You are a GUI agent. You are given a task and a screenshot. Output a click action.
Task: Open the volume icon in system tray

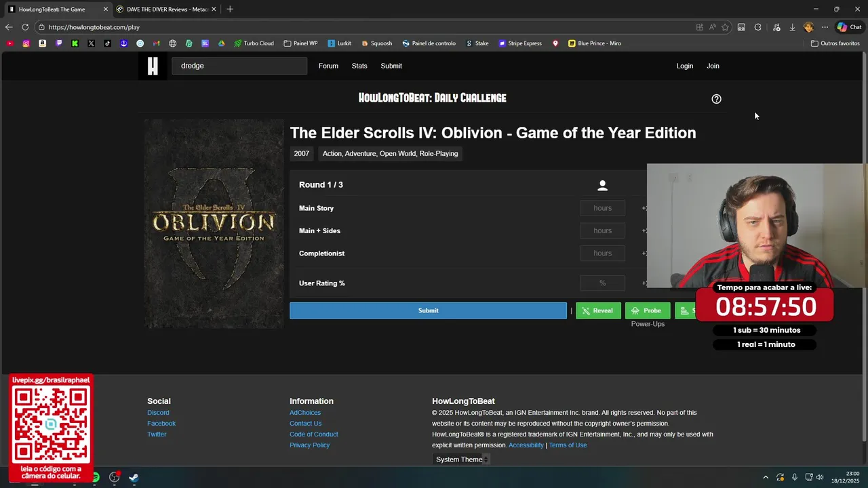(819, 477)
